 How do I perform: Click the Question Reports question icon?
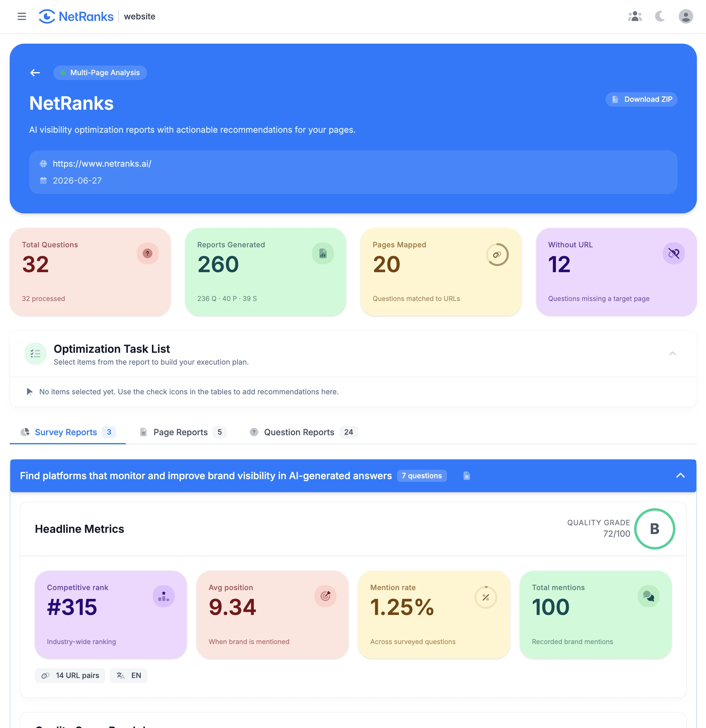[254, 432]
